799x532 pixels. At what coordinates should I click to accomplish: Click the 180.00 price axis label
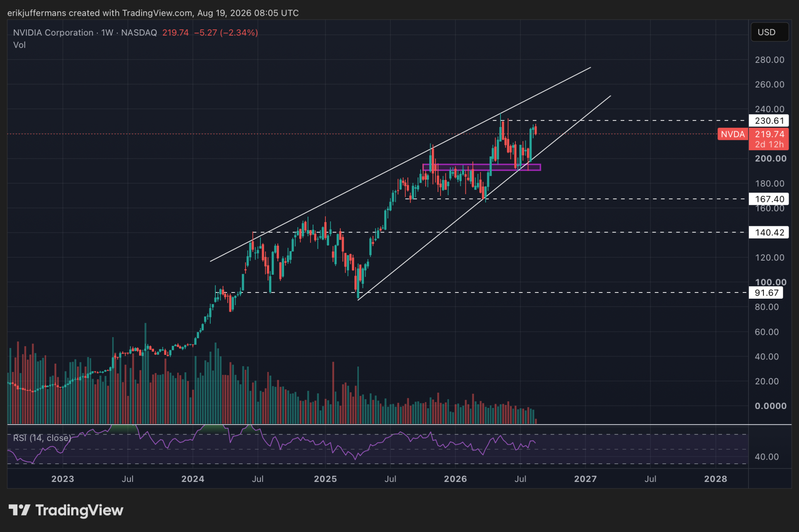(x=770, y=183)
